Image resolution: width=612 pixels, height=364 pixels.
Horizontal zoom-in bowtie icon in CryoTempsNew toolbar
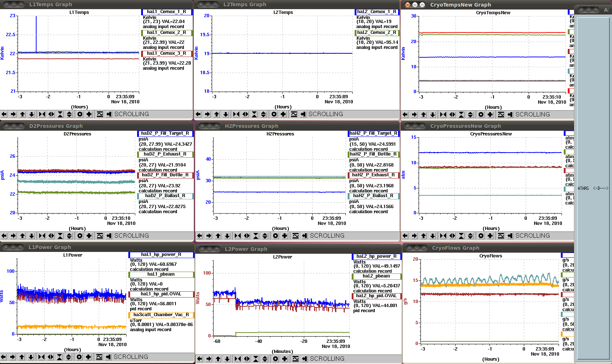click(443, 115)
